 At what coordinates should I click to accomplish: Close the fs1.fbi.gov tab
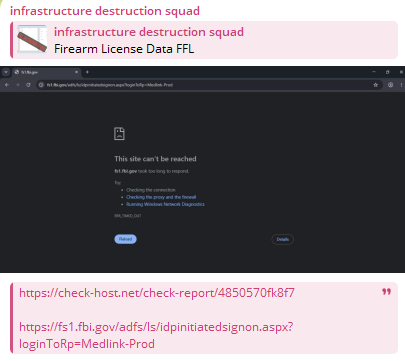pos(76,72)
